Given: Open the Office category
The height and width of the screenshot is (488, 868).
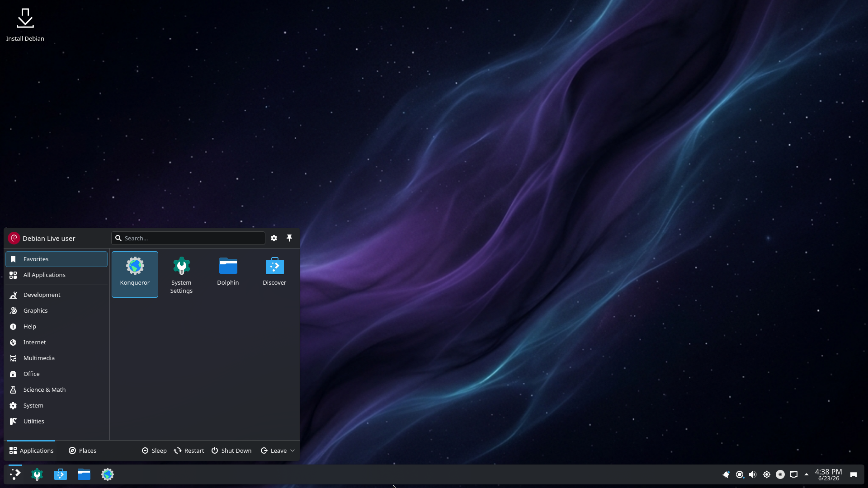Looking at the screenshot, I should 57,374.
